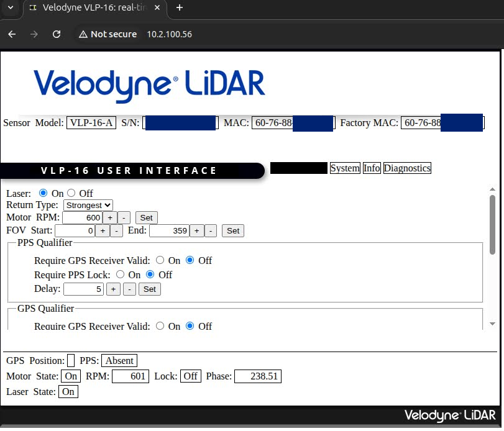Reload the Velodyne web page

pyautogui.click(x=57, y=34)
